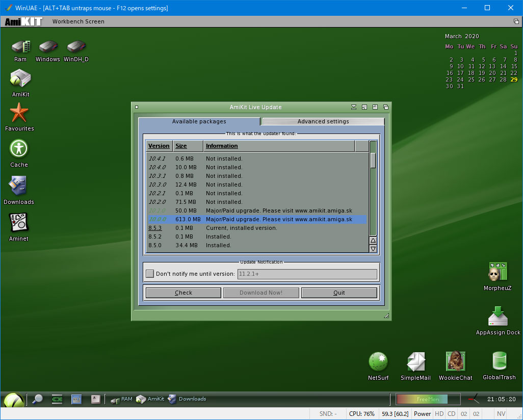Click the Quit button

click(x=339, y=293)
